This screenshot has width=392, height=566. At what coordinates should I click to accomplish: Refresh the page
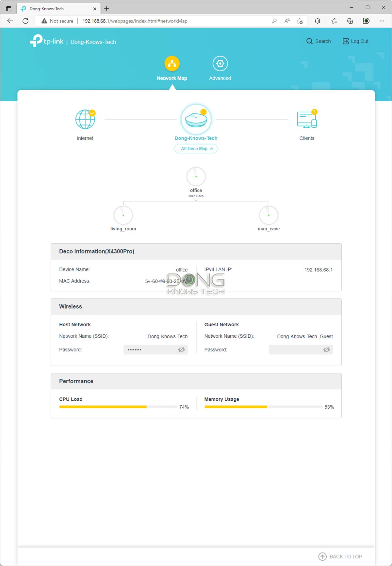(x=25, y=21)
